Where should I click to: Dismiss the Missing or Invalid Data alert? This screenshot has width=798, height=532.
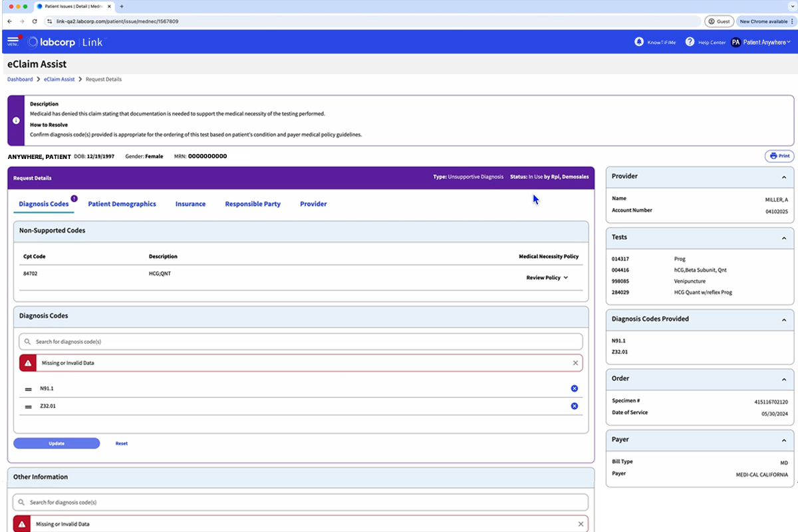(x=576, y=362)
